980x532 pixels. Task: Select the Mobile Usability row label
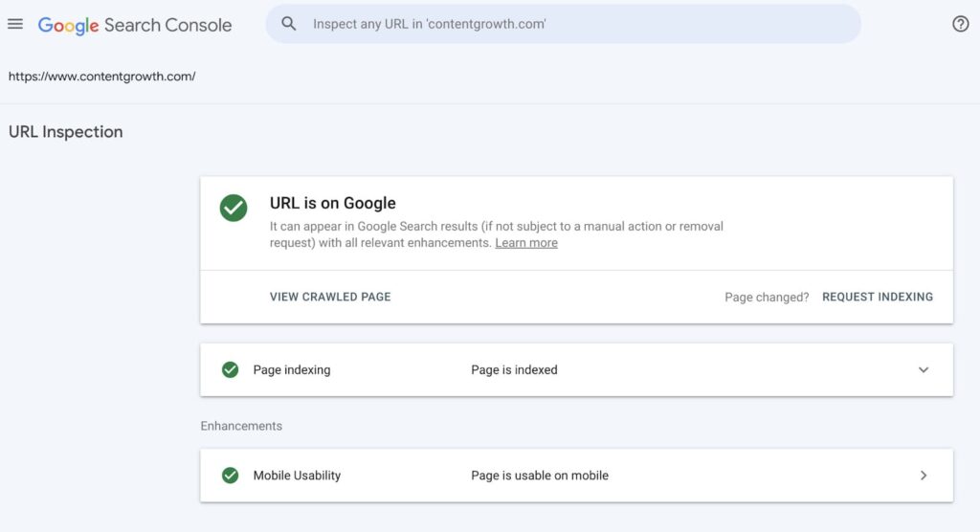point(297,476)
